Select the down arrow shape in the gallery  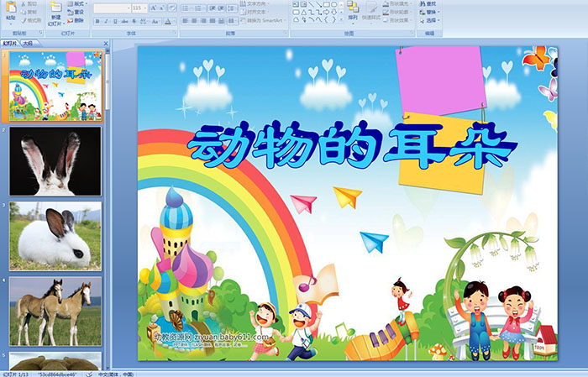[333, 13]
